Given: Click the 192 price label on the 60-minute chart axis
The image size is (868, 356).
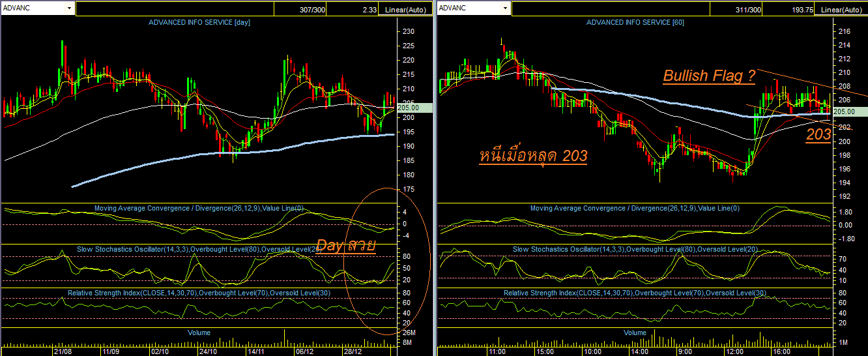Looking at the screenshot, I should click(x=843, y=196).
